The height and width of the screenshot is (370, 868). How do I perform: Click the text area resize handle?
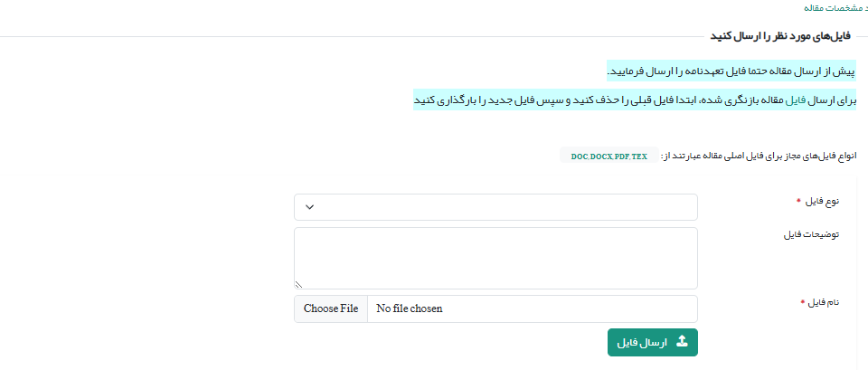(299, 284)
